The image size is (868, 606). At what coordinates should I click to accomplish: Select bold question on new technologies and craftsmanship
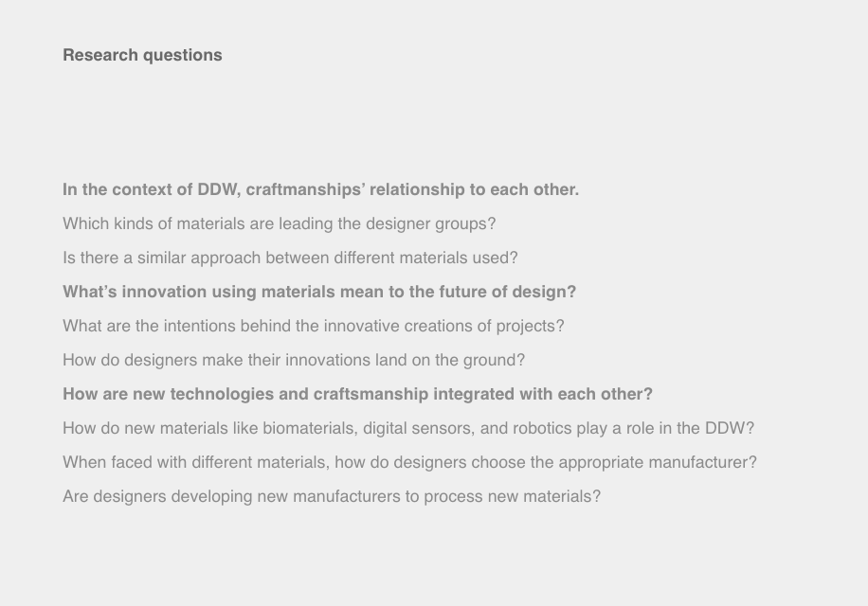click(357, 394)
